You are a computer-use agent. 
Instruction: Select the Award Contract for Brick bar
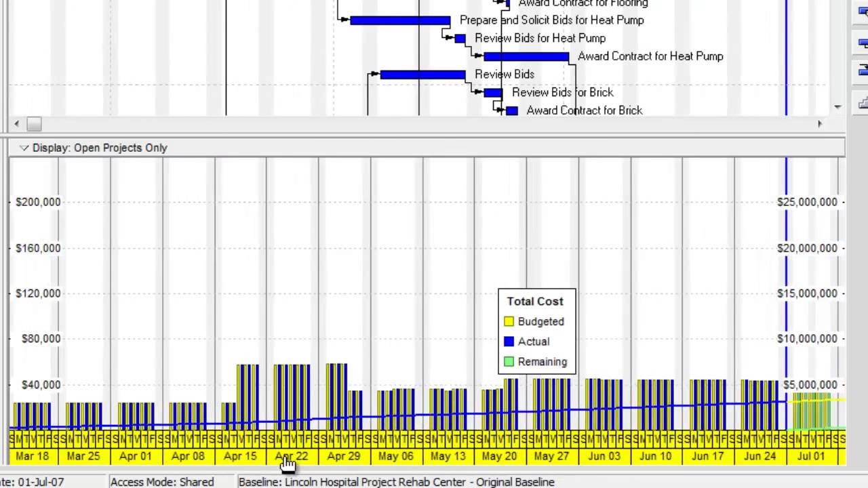coord(512,110)
